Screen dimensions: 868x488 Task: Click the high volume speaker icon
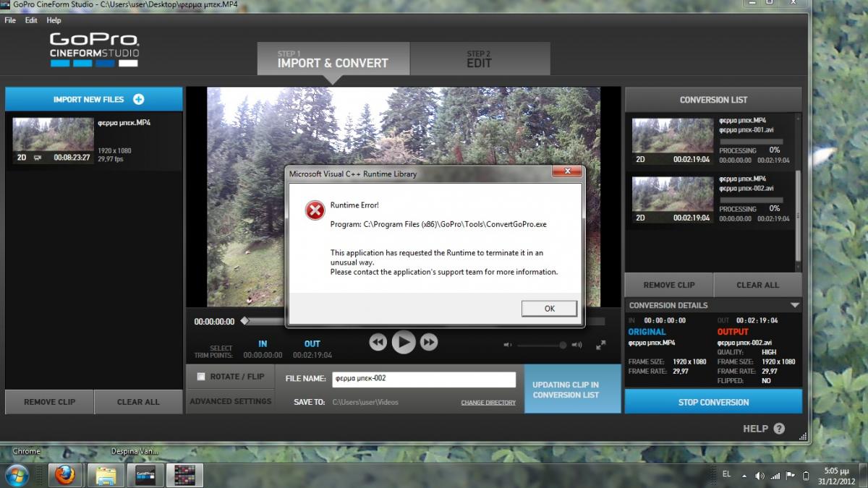click(576, 346)
